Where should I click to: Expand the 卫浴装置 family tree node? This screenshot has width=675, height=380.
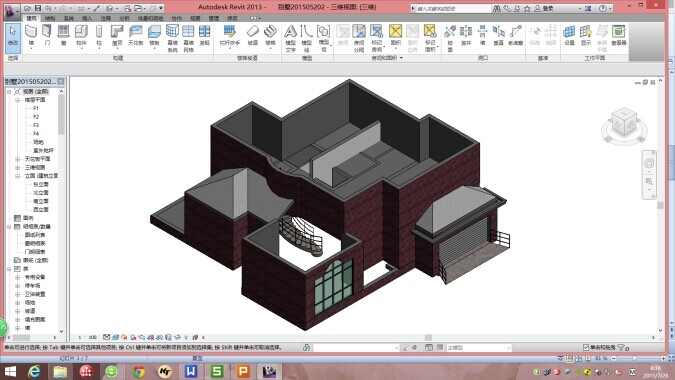(x=18, y=294)
